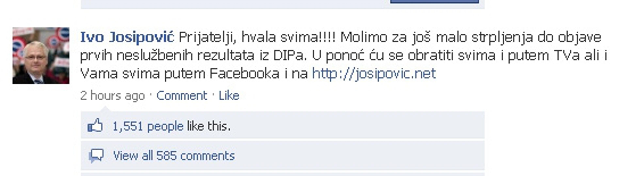
Task: Like the post using the Like link
Action: point(229,96)
